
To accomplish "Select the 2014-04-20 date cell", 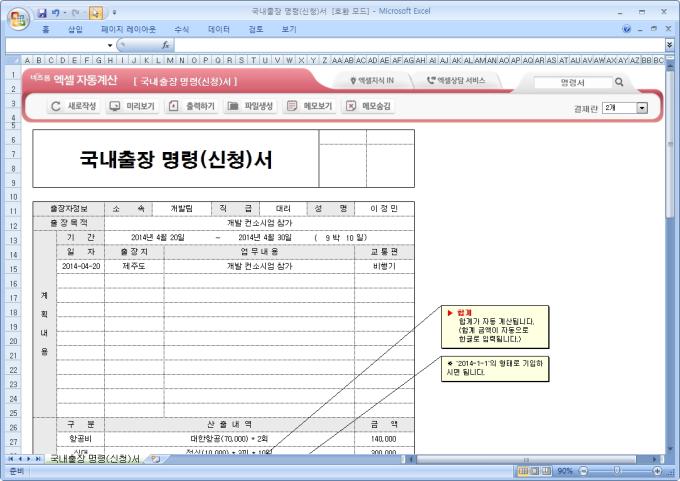I will pyautogui.click(x=81, y=266).
